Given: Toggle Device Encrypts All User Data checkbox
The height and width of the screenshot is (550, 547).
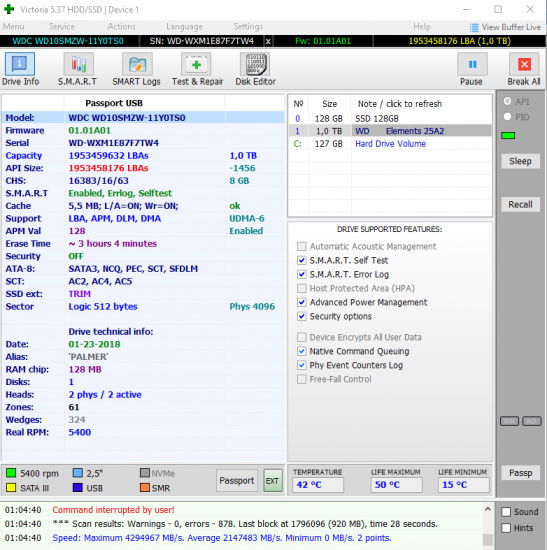Looking at the screenshot, I should [301, 337].
